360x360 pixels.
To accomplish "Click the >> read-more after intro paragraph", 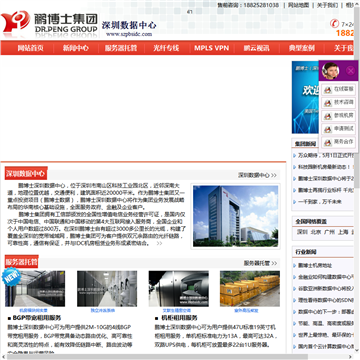I will click(x=159, y=243).
